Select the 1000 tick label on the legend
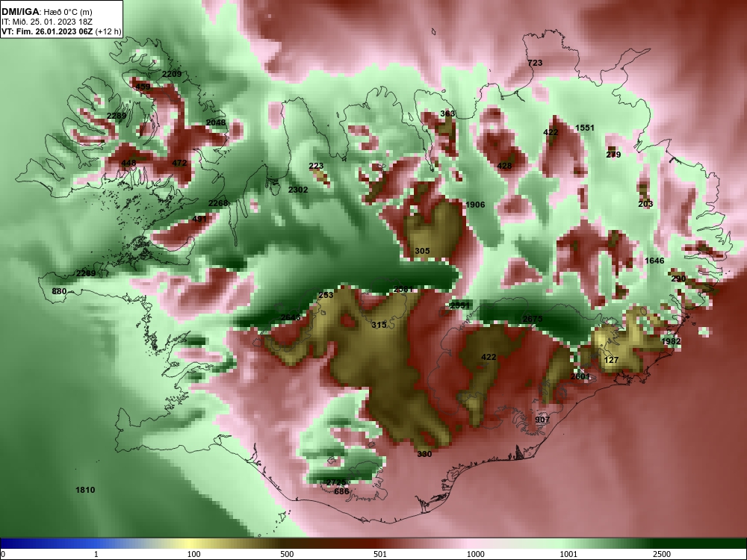Image resolution: width=747 pixels, height=560 pixels. pyautogui.click(x=476, y=554)
